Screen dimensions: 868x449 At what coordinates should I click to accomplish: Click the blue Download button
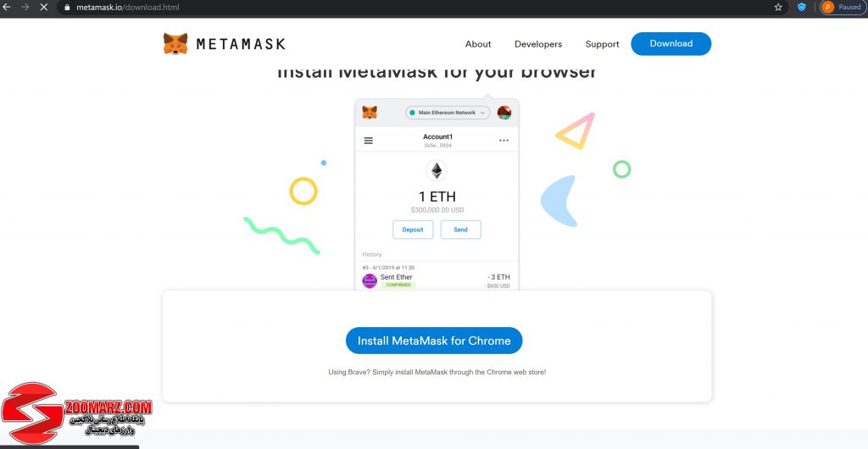point(671,44)
